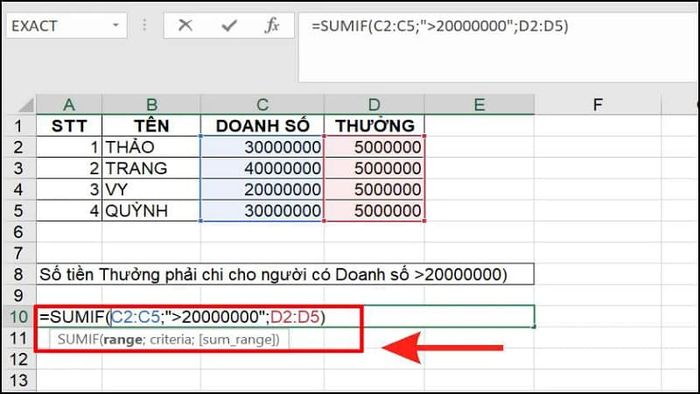Image resolution: width=700 pixels, height=394 pixels.
Task: Click the 40000000 sales cell
Action: 262,168
